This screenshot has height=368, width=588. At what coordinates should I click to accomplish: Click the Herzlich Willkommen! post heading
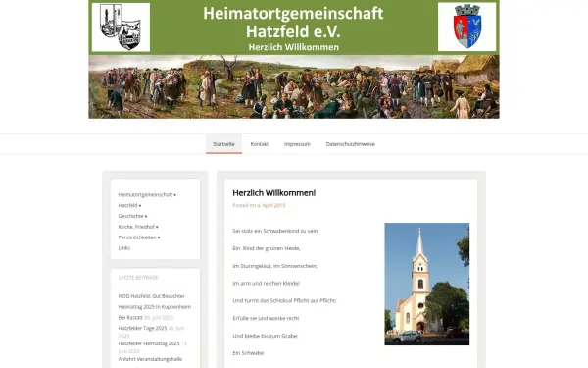[x=274, y=193]
